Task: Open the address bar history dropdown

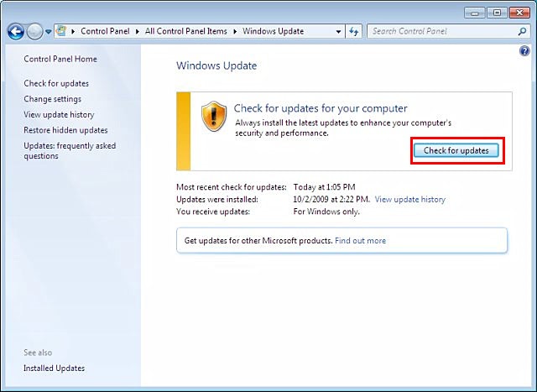Action: [338, 32]
